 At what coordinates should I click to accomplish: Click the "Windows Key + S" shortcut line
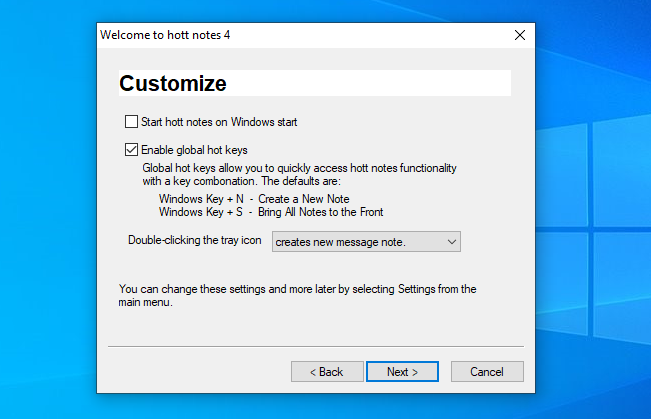(270, 212)
